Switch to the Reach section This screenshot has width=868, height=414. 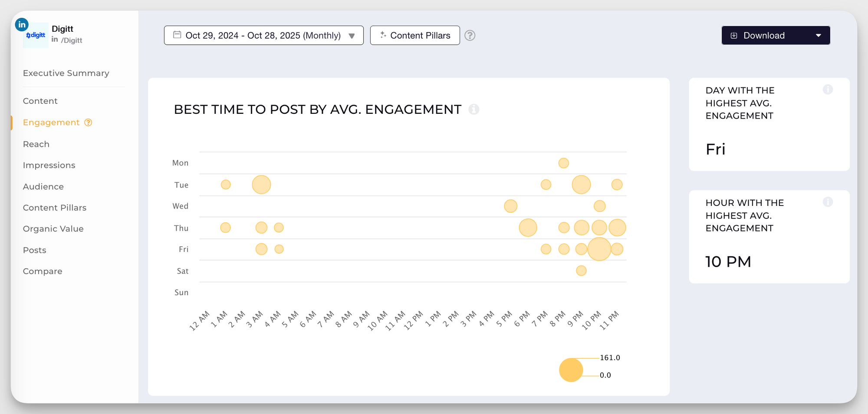(x=36, y=144)
